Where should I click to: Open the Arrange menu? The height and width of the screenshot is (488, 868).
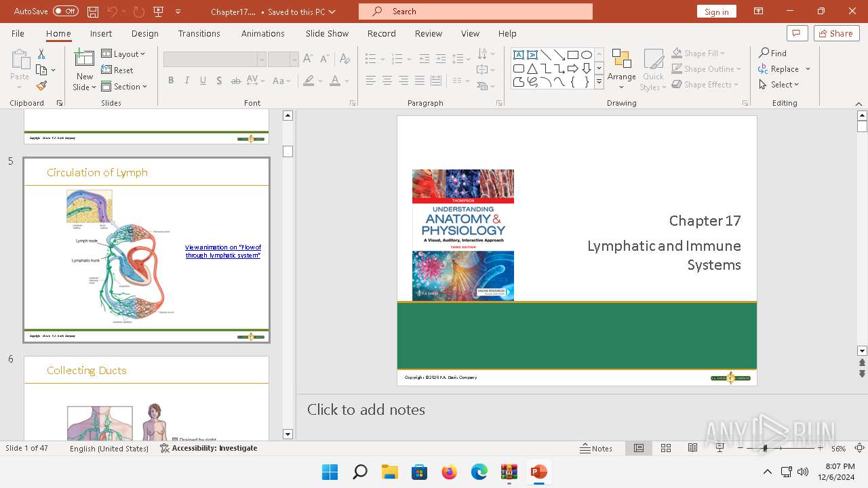click(x=622, y=70)
